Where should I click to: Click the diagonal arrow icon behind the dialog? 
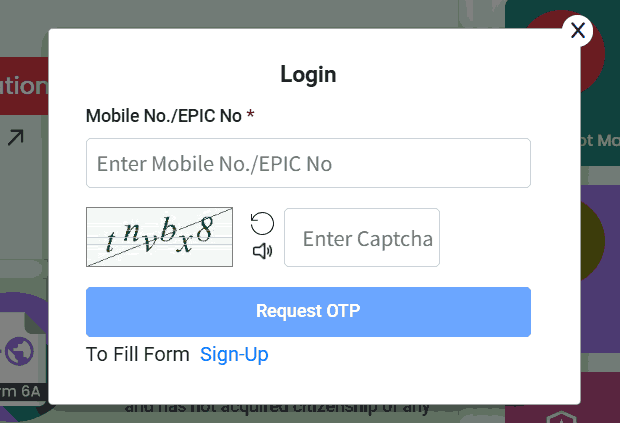tap(16, 138)
